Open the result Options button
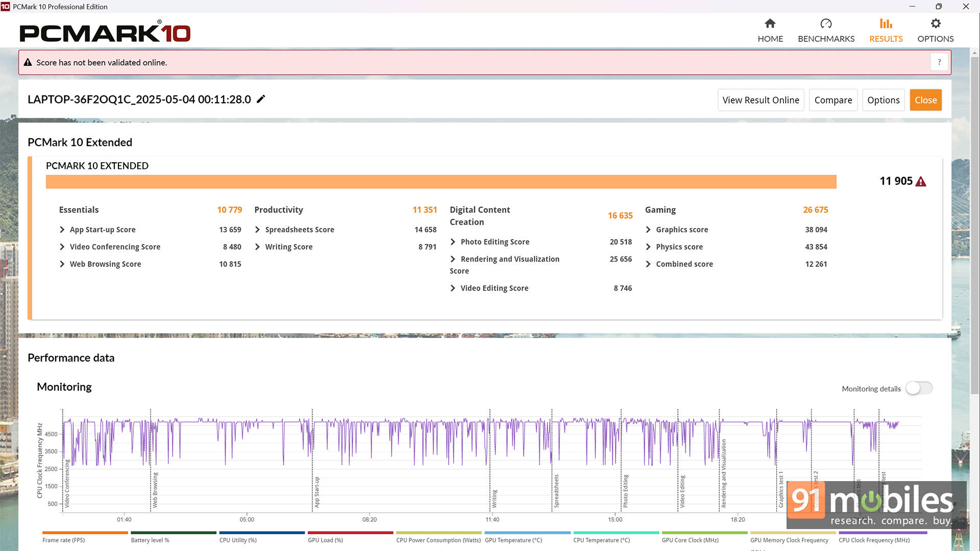The image size is (980, 551). click(x=883, y=100)
